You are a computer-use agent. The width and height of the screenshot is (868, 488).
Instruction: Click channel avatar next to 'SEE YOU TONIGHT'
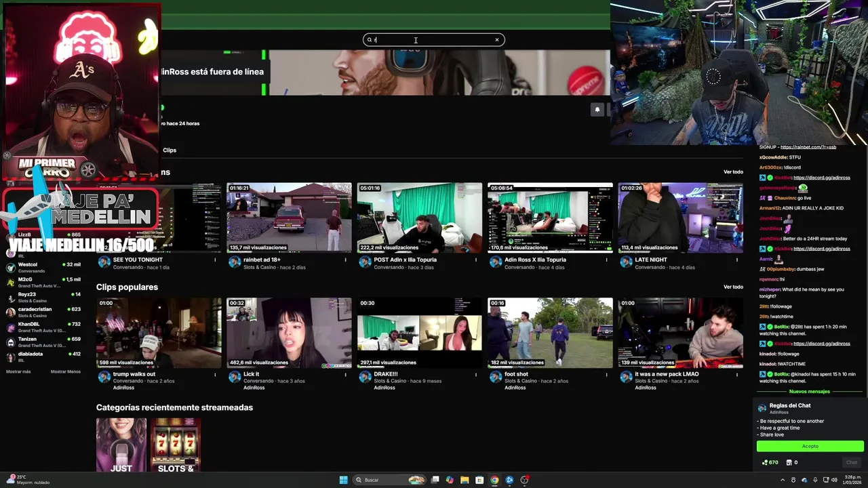coord(104,262)
